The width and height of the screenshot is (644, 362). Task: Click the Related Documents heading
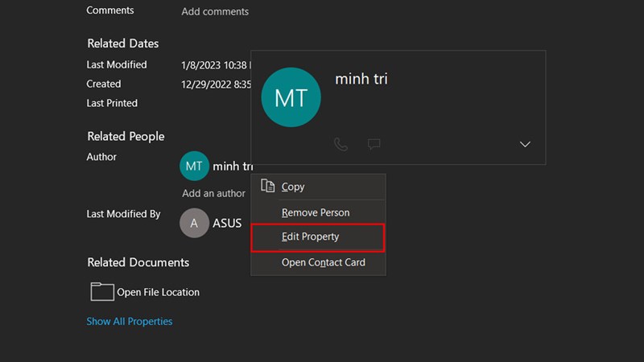138,262
